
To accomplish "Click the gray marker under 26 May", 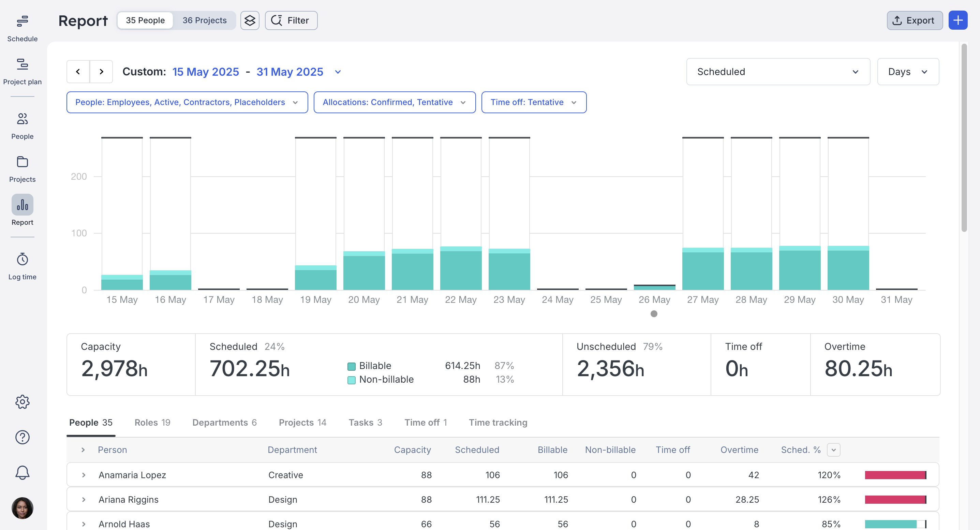I will (x=654, y=314).
